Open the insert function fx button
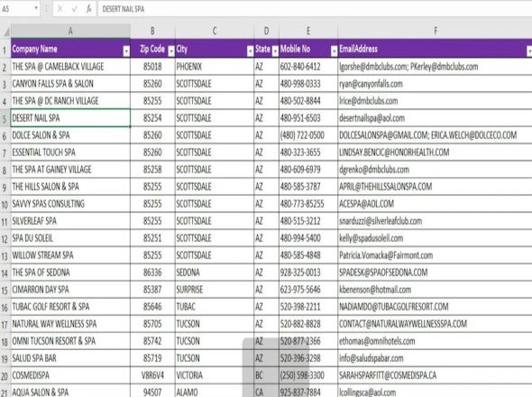 (x=89, y=9)
